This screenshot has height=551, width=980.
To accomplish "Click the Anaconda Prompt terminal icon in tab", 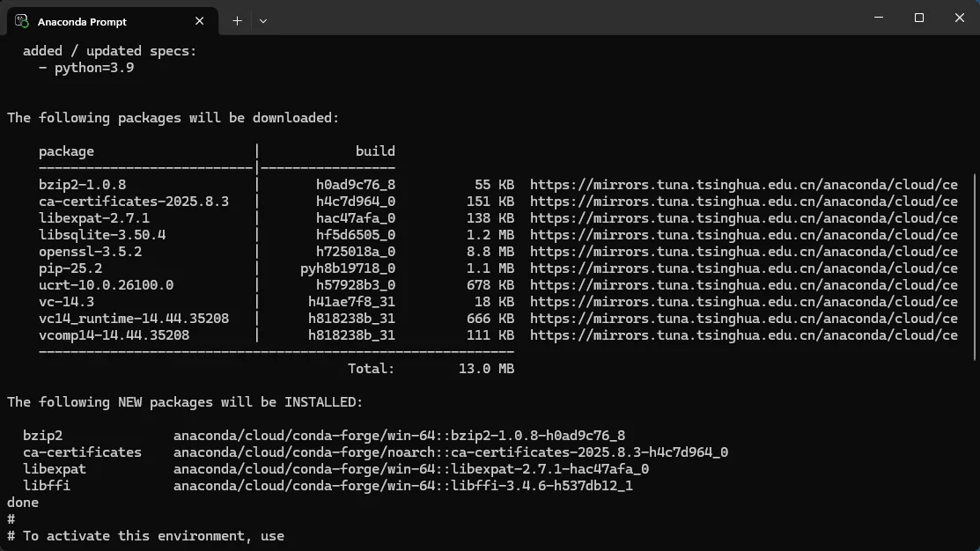I will 22,21.
